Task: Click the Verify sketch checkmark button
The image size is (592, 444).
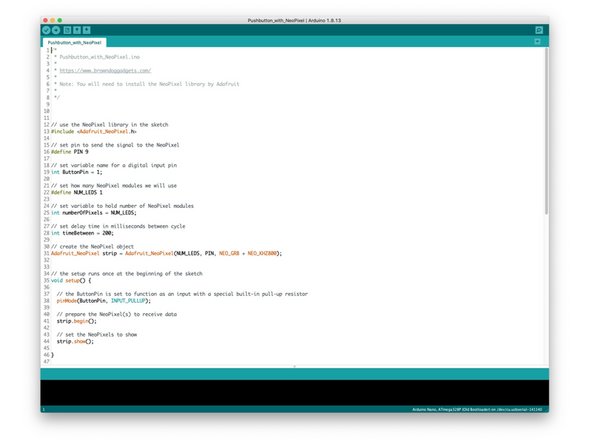Action: click(x=46, y=30)
